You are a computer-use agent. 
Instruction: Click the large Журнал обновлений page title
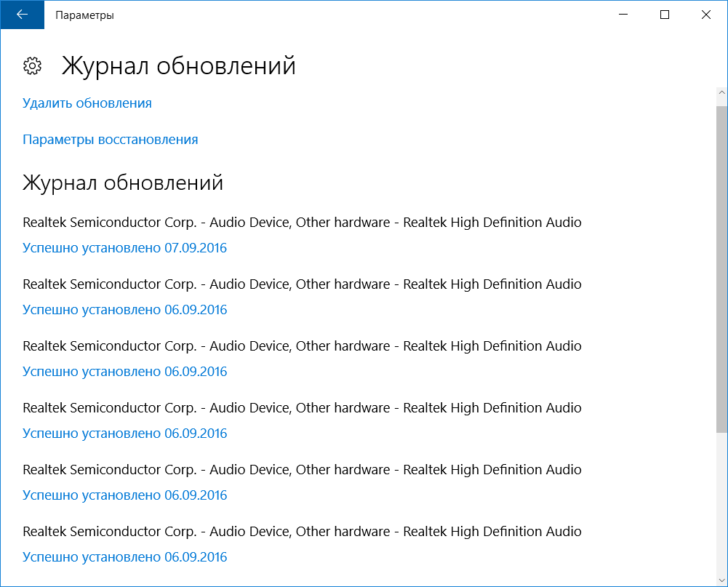coord(179,66)
